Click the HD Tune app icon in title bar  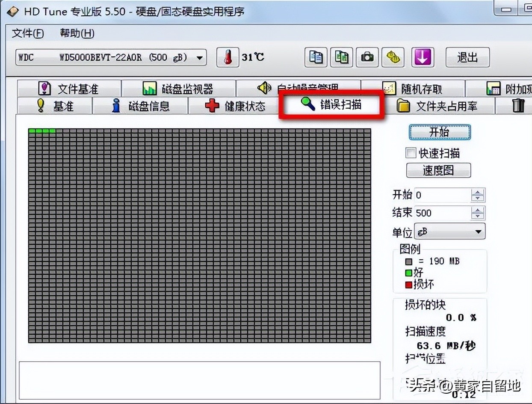13,11
